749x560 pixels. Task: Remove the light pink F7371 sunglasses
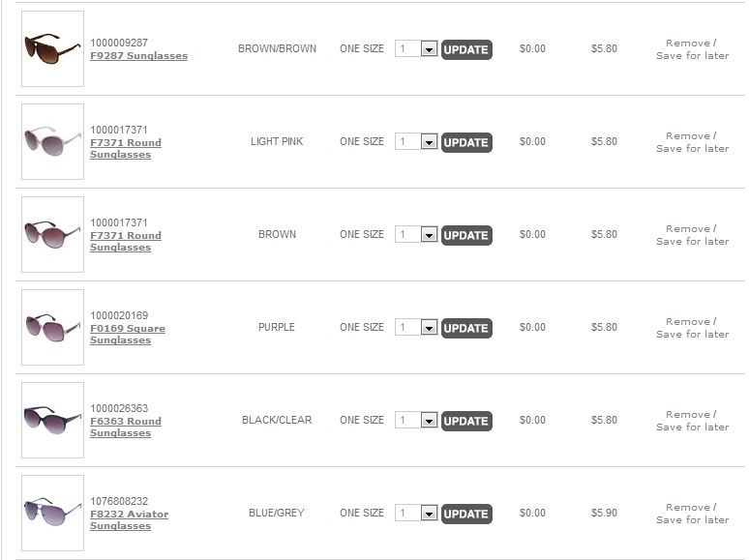pos(687,136)
